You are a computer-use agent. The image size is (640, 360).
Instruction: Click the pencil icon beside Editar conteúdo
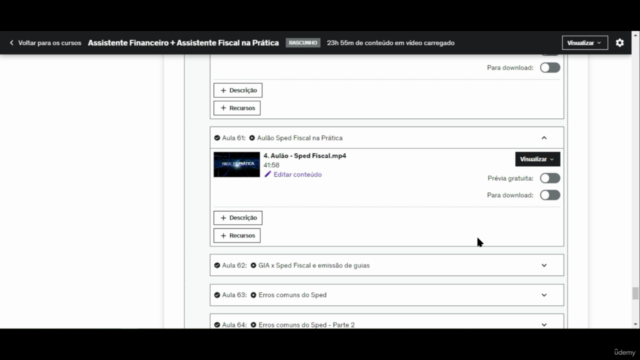[x=268, y=174]
